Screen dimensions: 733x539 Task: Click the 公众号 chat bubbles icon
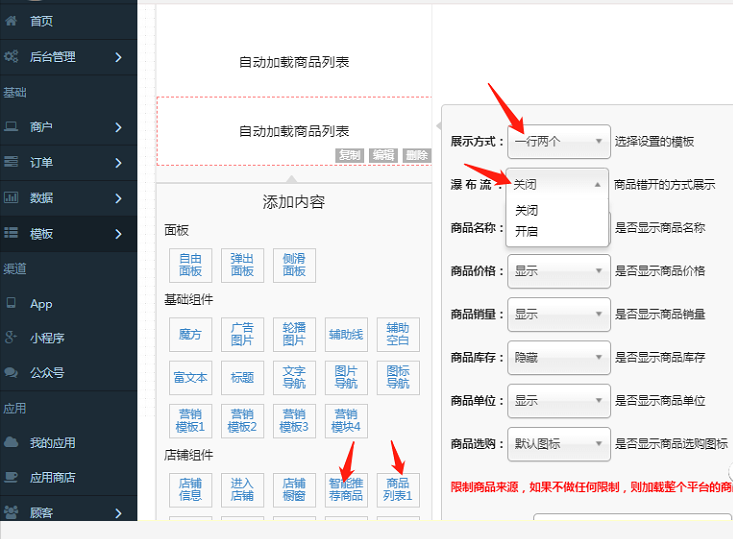(11, 372)
